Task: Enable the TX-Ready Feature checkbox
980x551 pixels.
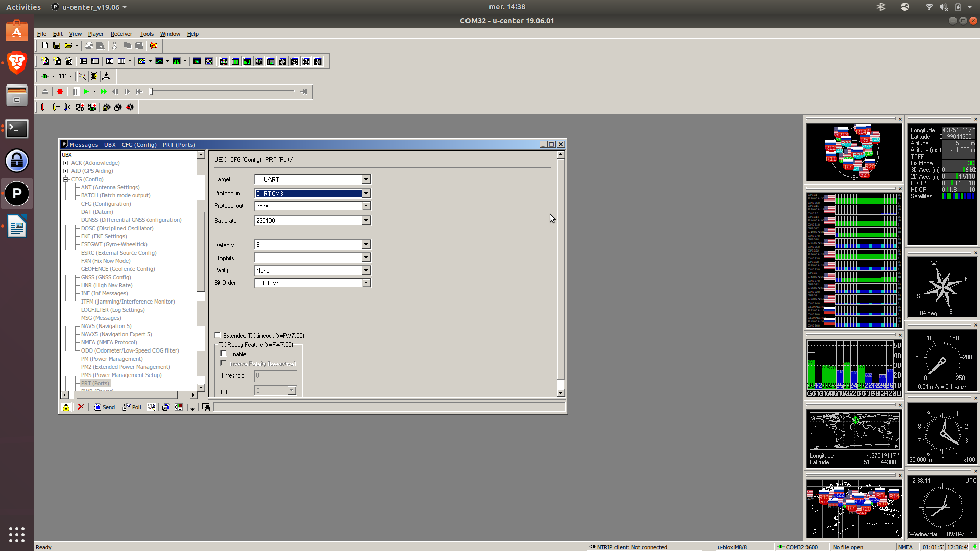Action: click(224, 354)
